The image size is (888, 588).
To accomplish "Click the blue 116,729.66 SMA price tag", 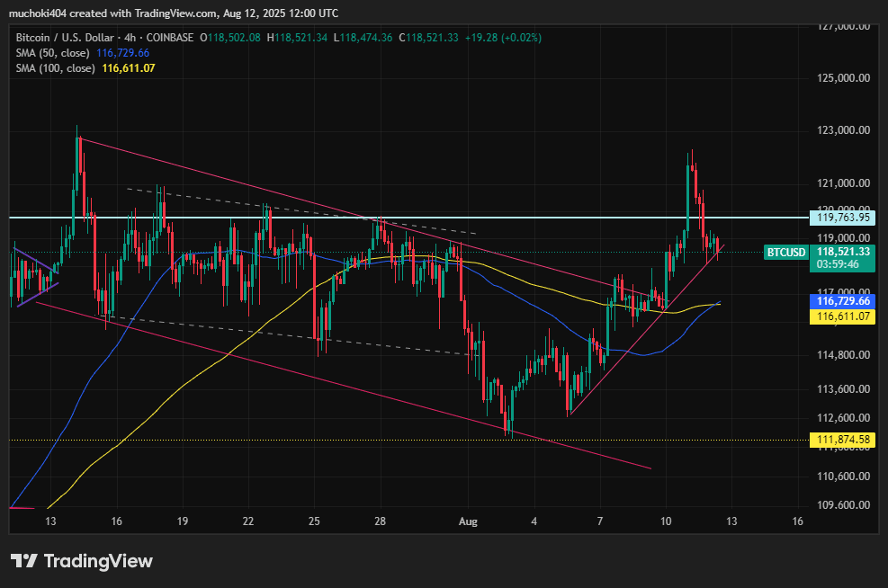I will [843, 301].
